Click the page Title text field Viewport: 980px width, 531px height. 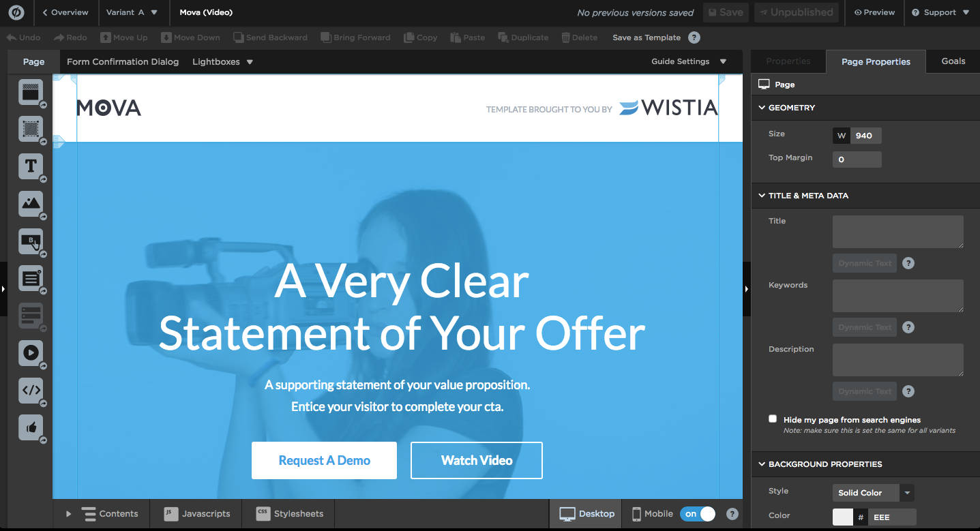897,232
